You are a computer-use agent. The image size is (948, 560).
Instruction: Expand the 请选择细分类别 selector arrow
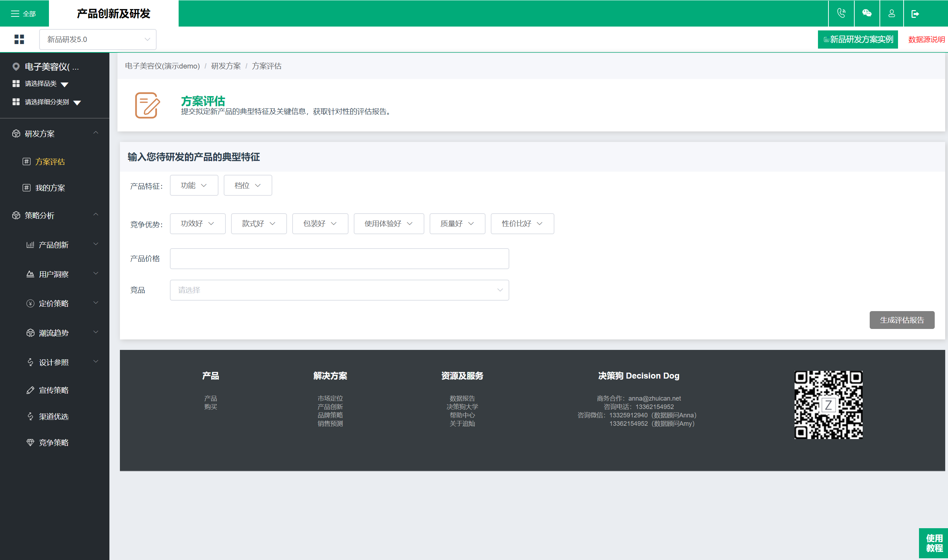click(x=77, y=103)
